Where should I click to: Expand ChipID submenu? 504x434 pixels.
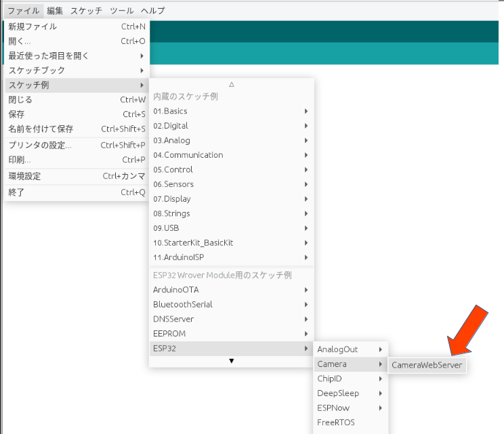(x=351, y=378)
